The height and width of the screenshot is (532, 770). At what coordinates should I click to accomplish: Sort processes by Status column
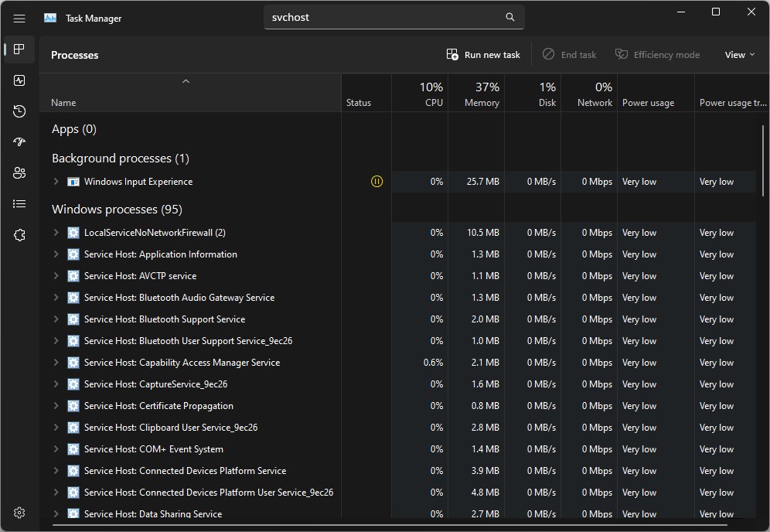click(x=366, y=94)
